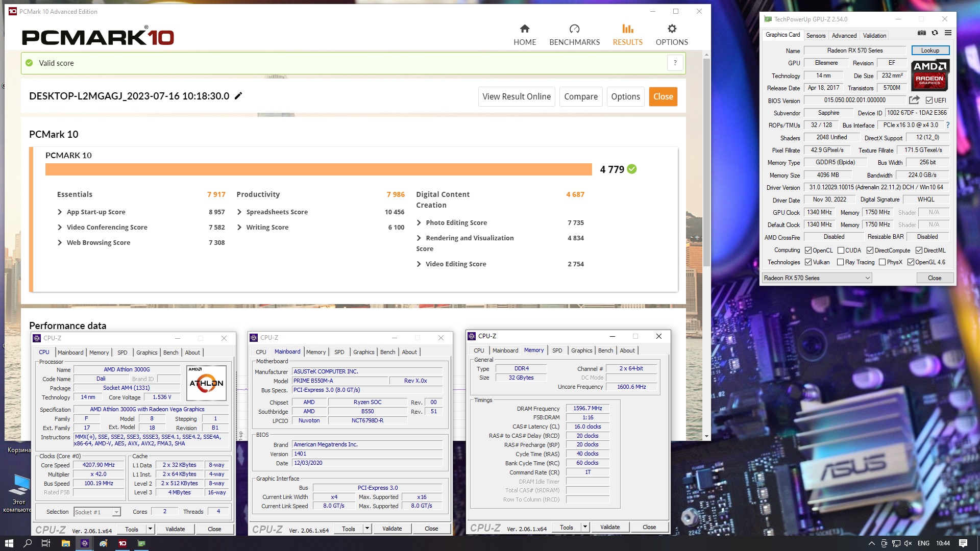
Task: Click the AMD Athlon logo in CPU-Z
Action: (x=206, y=383)
